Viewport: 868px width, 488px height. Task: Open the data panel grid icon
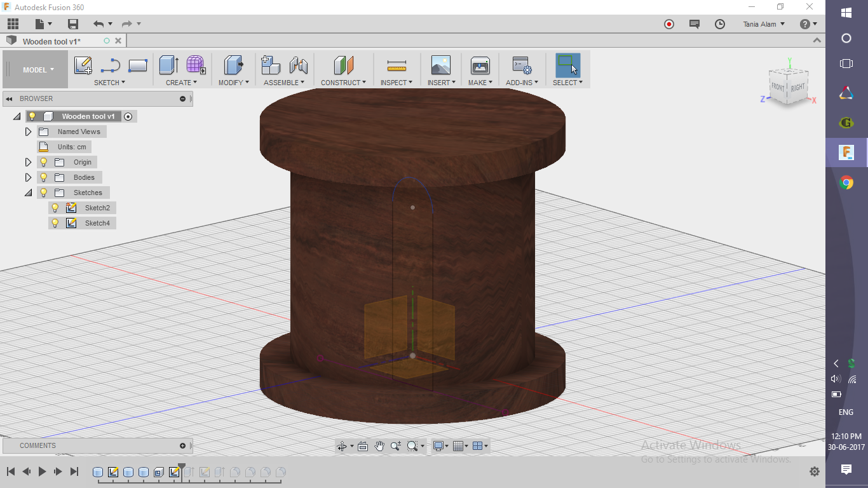[13, 24]
